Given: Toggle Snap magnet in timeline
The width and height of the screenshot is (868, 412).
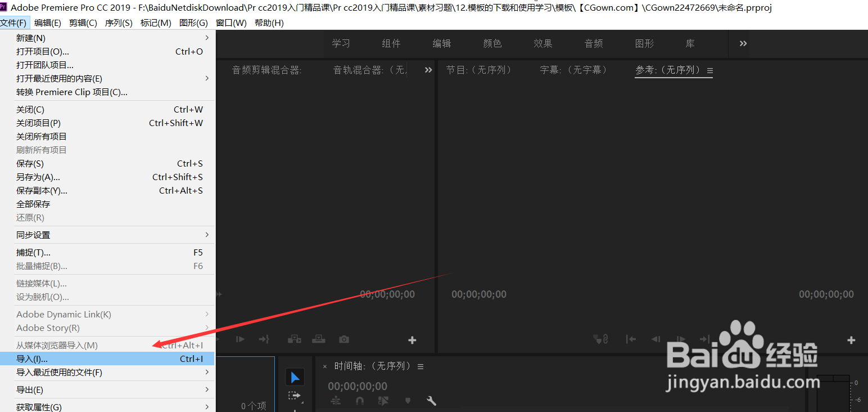Looking at the screenshot, I should coord(360,401).
